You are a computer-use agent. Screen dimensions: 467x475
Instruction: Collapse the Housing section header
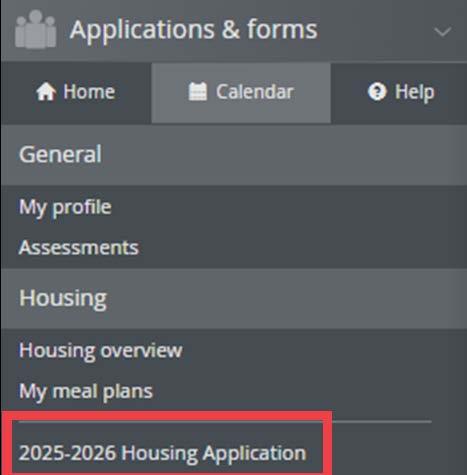click(233, 299)
